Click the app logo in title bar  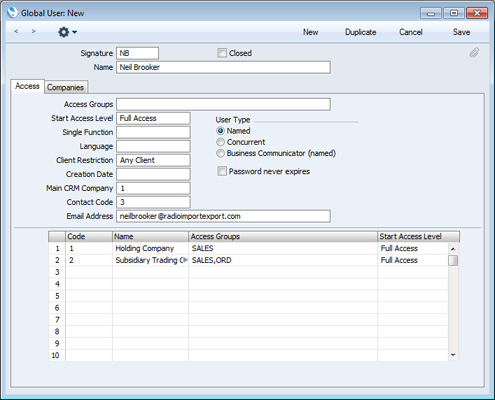pos(12,13)
